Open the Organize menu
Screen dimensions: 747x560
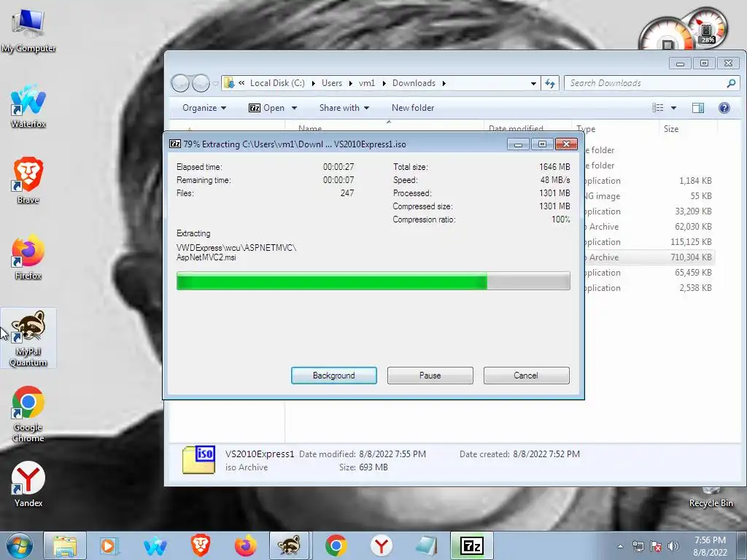204,108
